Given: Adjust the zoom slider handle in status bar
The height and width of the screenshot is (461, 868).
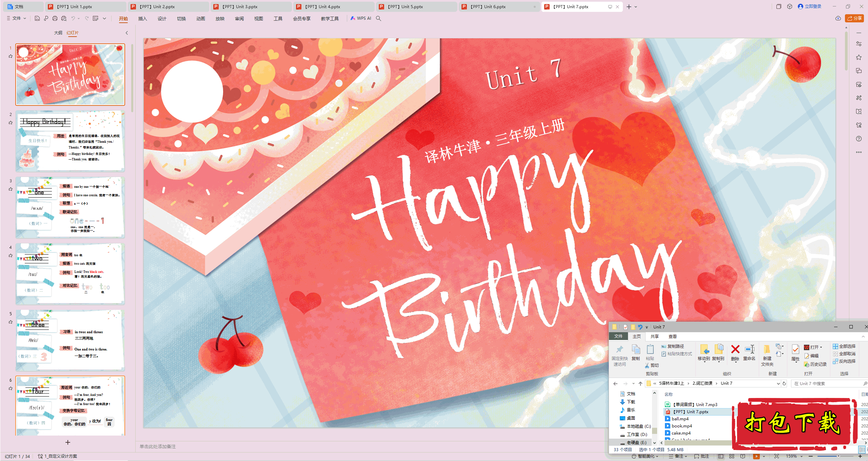Looking at the screenshot, I should pos(839,456).
